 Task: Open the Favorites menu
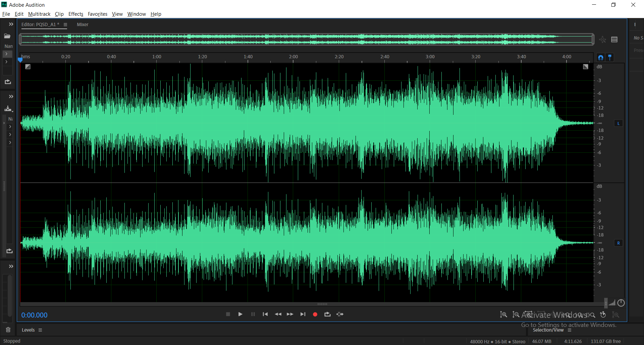click(x=98, y=14)
